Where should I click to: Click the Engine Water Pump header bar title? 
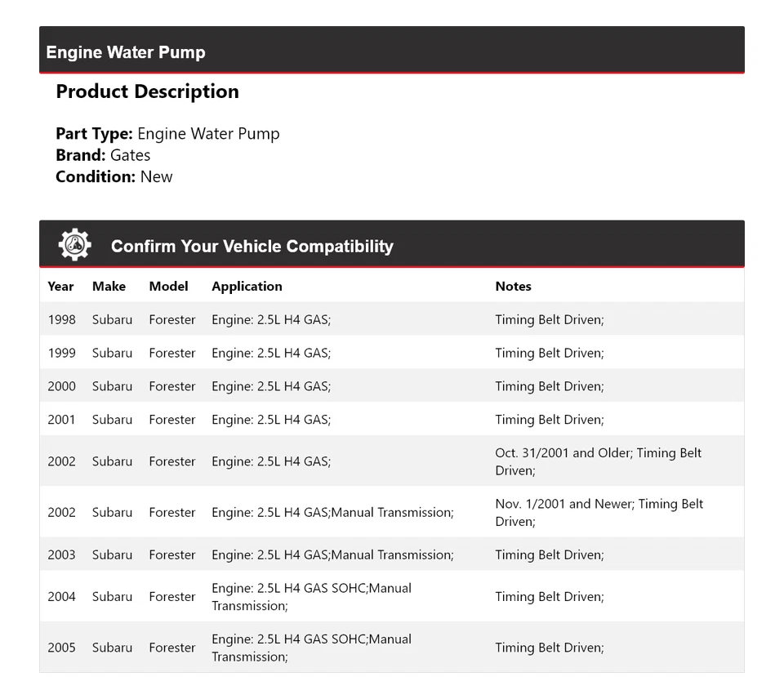point(126,52)
